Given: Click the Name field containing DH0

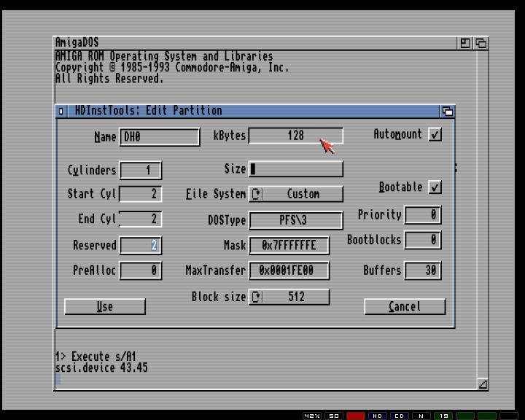Looking at the screenshot, I should click(x=160, y=136).
